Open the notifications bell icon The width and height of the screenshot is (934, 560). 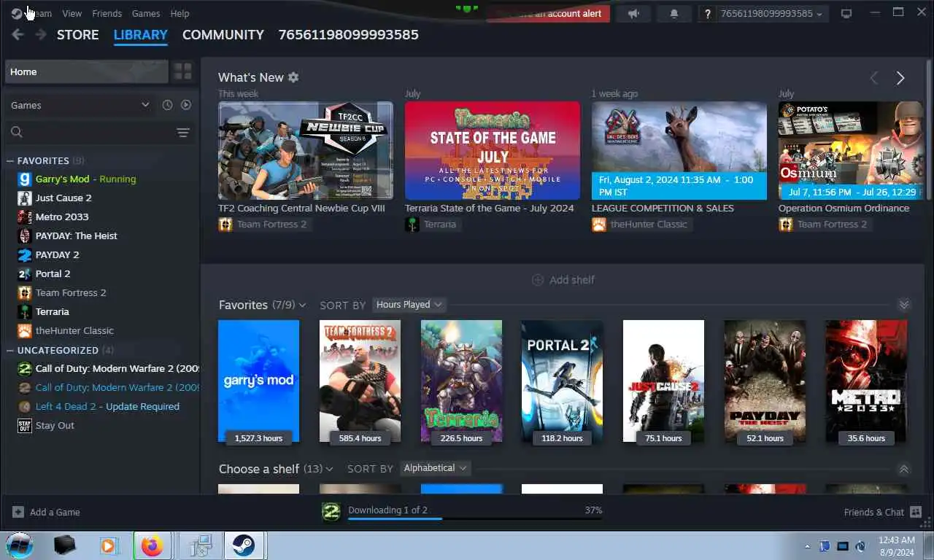pyautogui.click(x=674, y=14)
